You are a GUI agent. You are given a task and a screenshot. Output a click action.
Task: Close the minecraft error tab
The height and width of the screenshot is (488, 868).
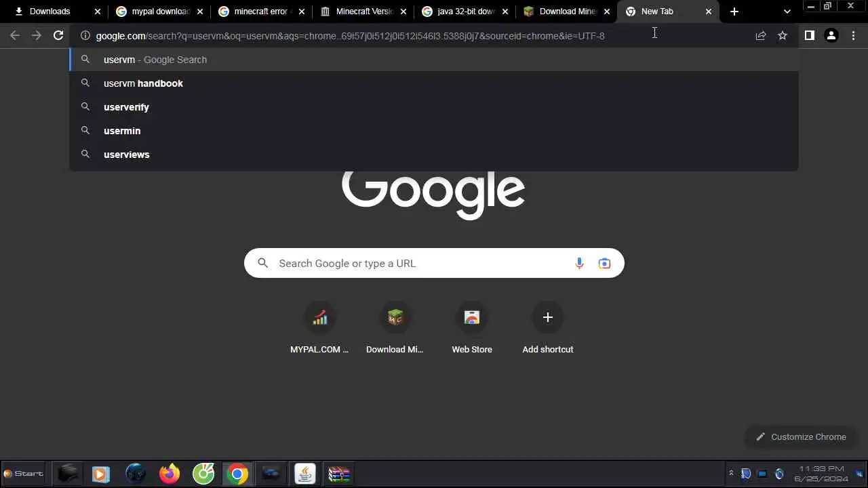coord(301,12)
